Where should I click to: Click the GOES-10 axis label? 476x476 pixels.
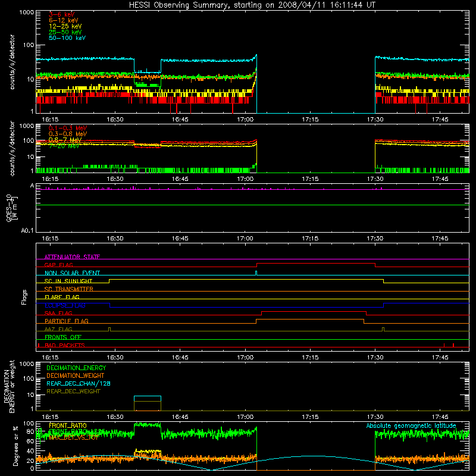[x=9, y=208]
